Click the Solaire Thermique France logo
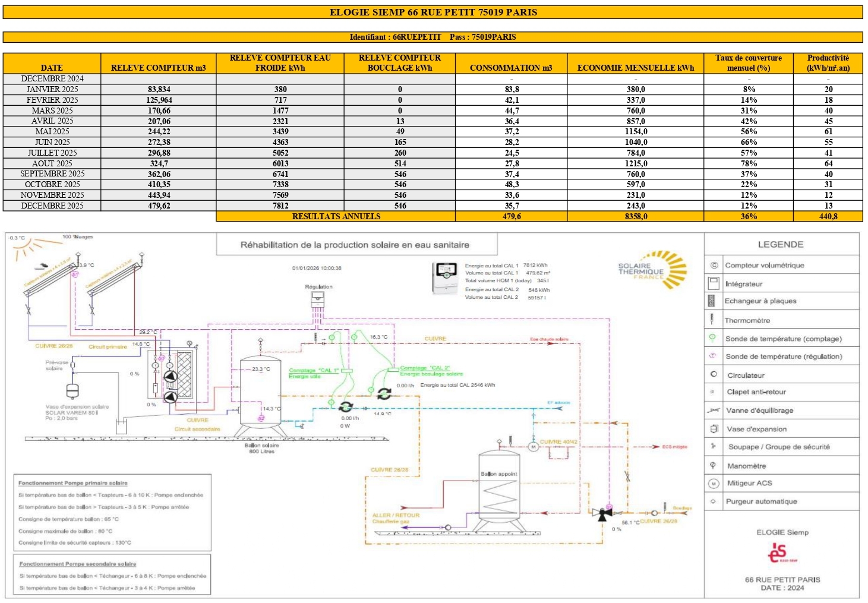The height and width of the screenshot is (603, 868). [x=653, y=270]
